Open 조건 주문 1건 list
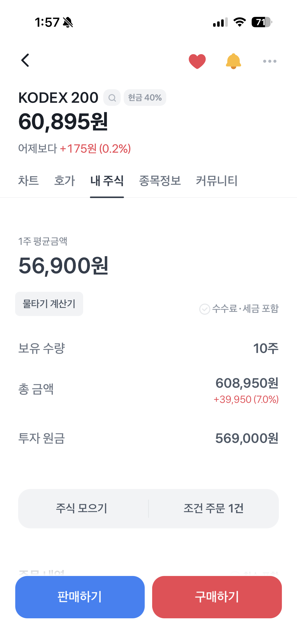The height and width of the screenshot is (644, 297). pyautogui.click(x=214, y=508)
